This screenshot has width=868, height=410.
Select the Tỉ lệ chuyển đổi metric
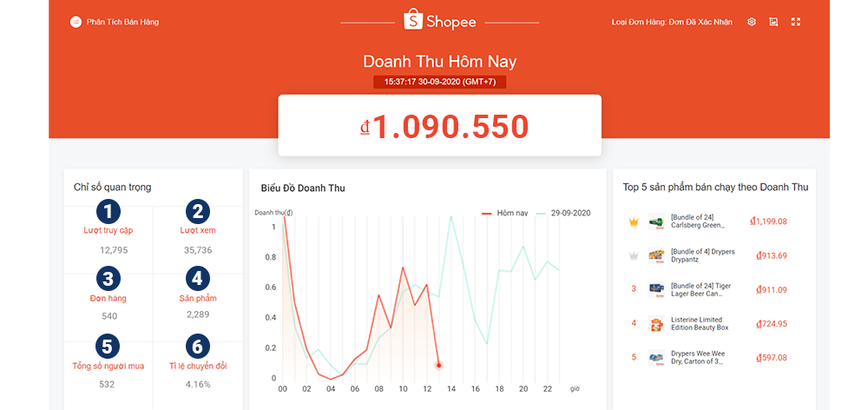coord(198,367)
